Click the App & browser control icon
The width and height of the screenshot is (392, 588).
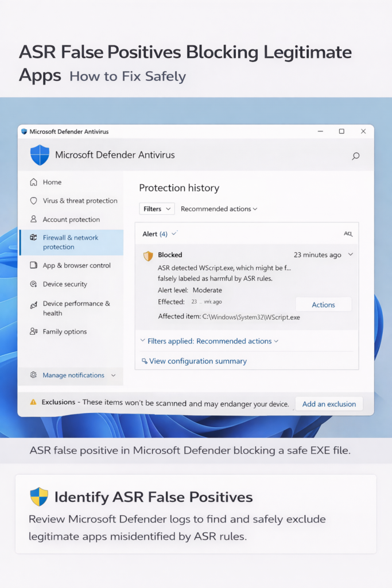pyautogui.click(x=34, y=265)
